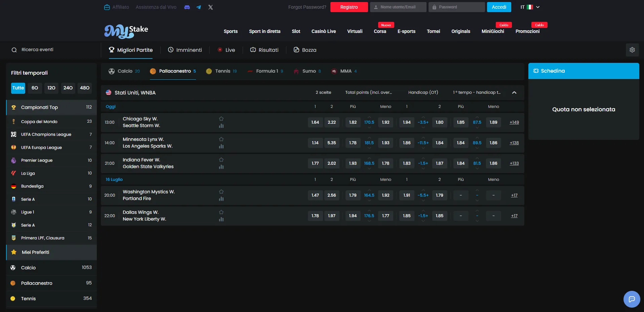Expand Tennis 354 sport in sidebar
The height and width of the screenshot is (312, 644).
click(x=51, y=299)
